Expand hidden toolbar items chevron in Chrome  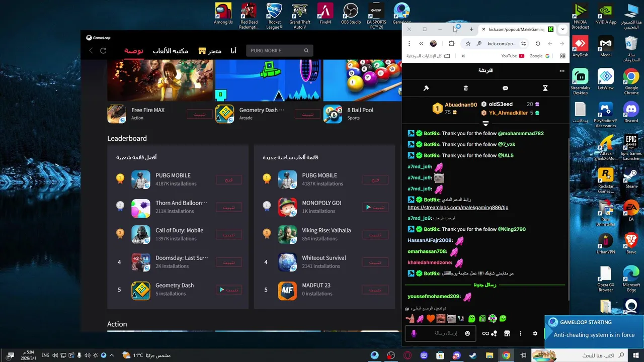pyautogui.click(x=421, y=43)
